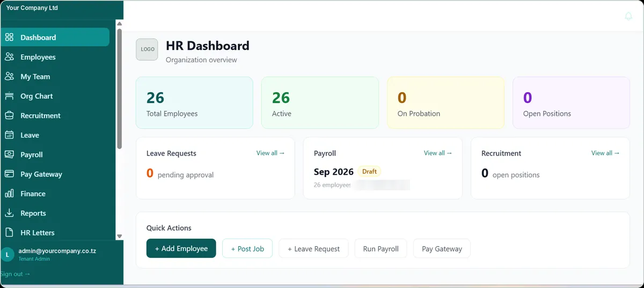
Task: Click the Sep 2026 payroll period
Action: [x=334, y=172]
